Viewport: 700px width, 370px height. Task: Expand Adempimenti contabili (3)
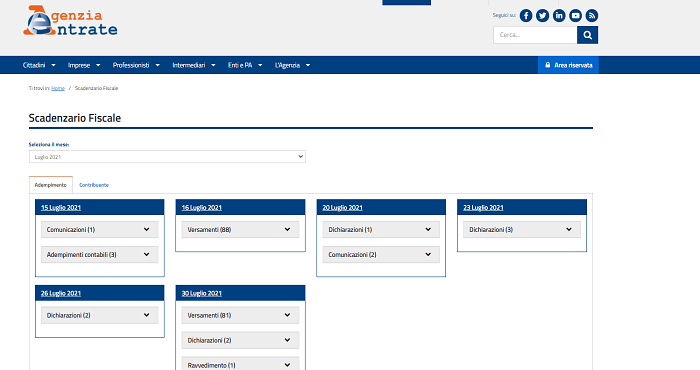(x=100, y=254)
